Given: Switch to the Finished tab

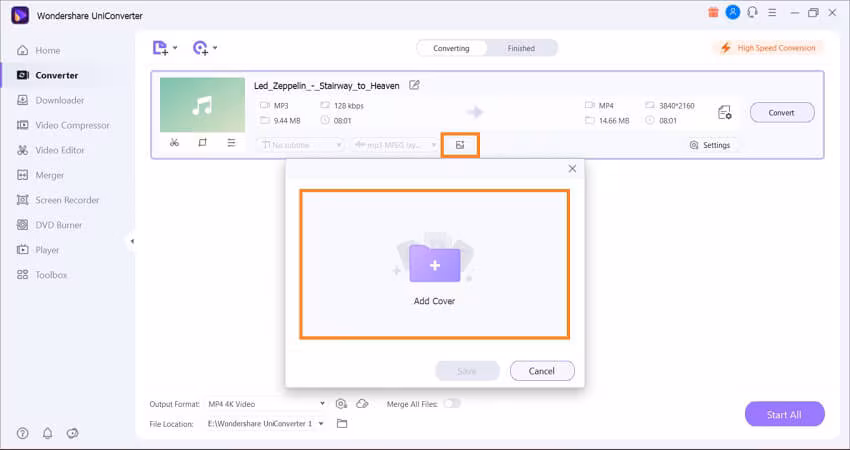Looking at the screenshot, I should pyautogui.click(x=521, y=48).
